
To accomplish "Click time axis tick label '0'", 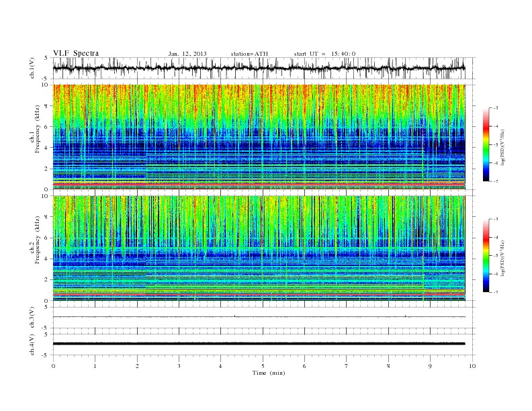I will [53, 366].
